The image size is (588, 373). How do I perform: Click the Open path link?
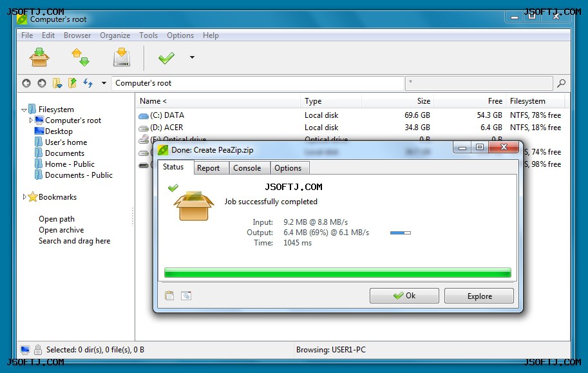pyautogui.click(x=57, y=219)
